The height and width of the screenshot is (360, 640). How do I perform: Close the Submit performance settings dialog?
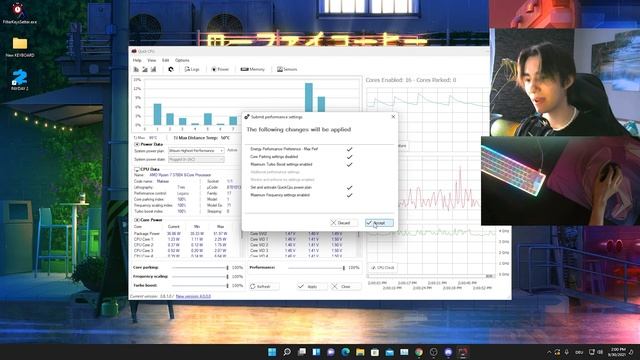pyautogui.click(x=393, y=117)
